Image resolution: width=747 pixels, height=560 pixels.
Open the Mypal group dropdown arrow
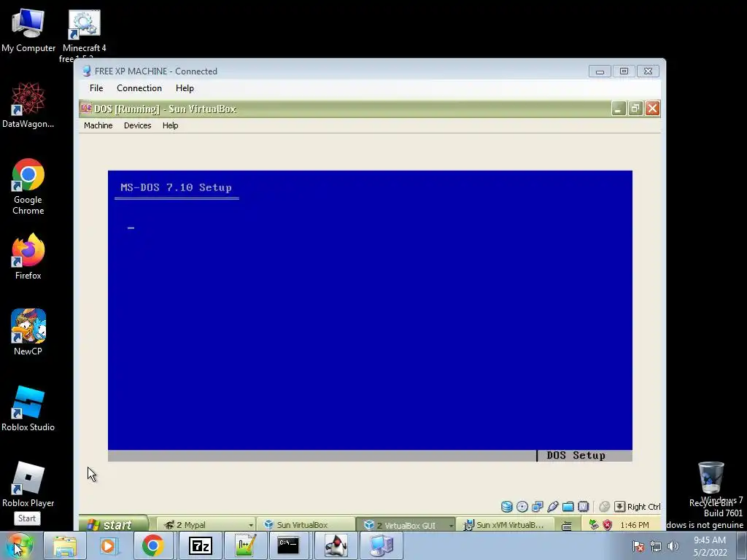click(251, 525)
